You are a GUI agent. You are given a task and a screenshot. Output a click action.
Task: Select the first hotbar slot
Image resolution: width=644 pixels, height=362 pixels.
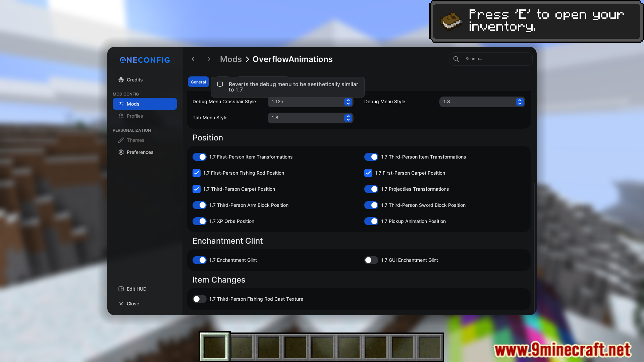[215, 347]
